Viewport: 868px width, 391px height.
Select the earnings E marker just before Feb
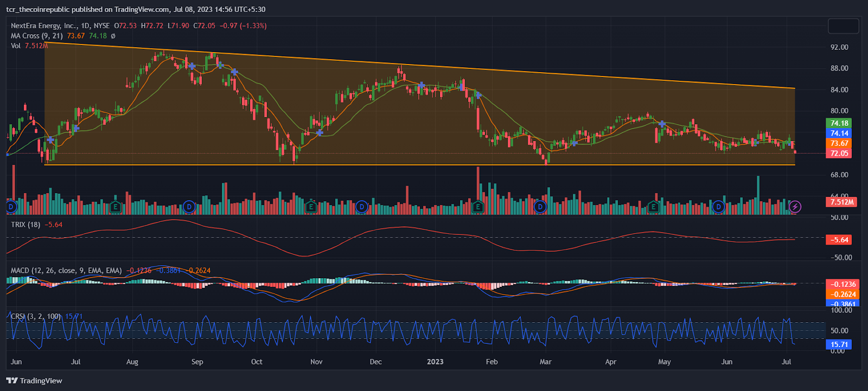(x=477, y=207)
